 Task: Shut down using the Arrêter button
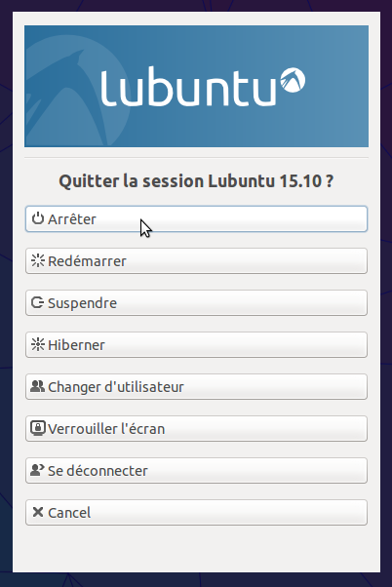[x=196, y=219]
